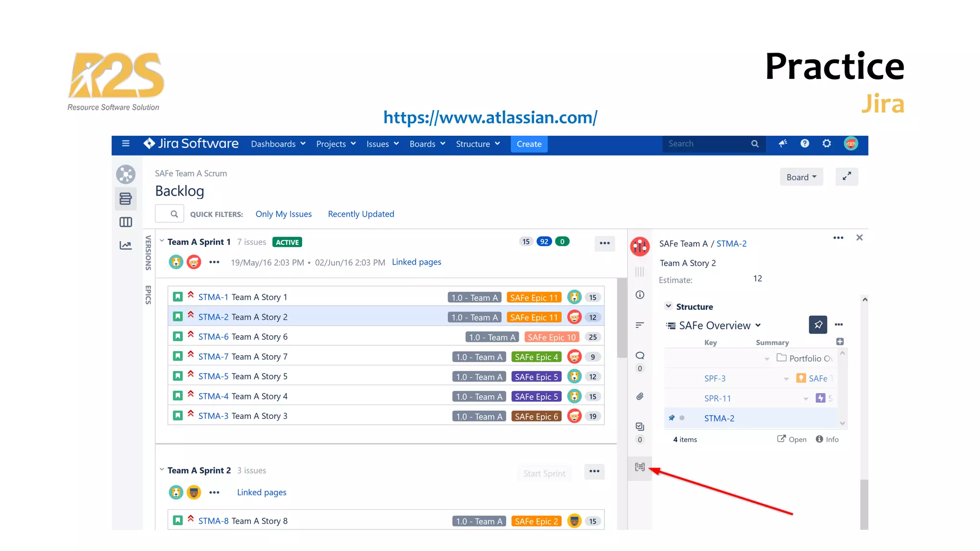This screenshot has height=551, width=980.
Task: Collapse Portfolio Overview folder row
Action: (x=767, y=359)
